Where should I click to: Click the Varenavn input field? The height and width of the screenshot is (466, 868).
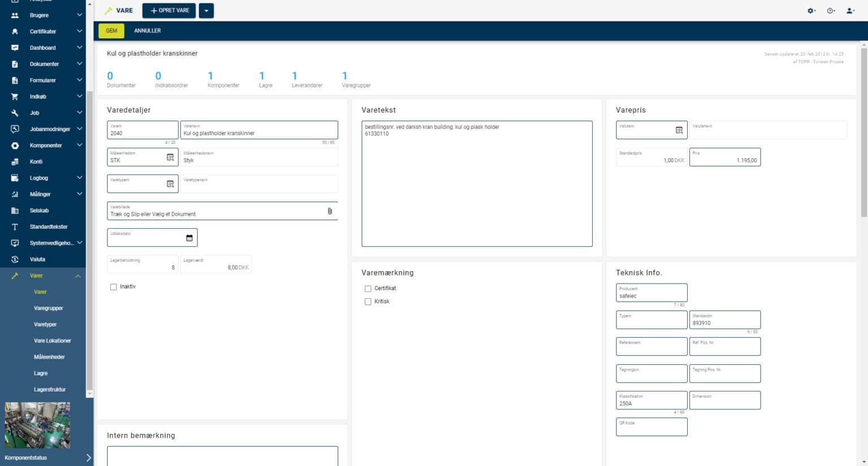tap(259, 130)
